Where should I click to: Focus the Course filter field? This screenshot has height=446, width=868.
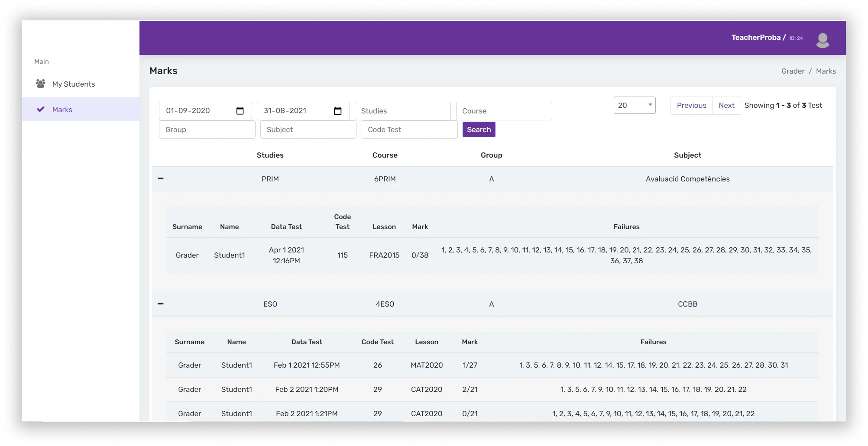click(x=504, y=111)
